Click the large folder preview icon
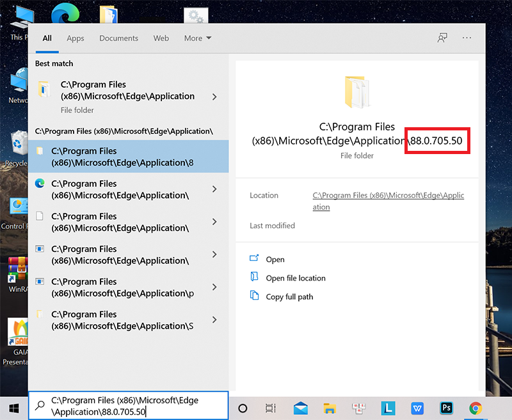 pyautogui.click(x=357, y=92)
